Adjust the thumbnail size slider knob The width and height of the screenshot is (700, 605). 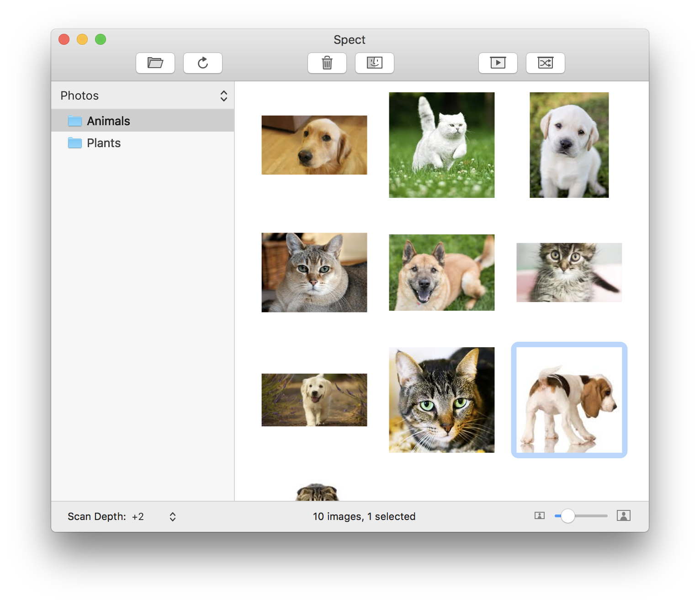click(x=567, y=516)
